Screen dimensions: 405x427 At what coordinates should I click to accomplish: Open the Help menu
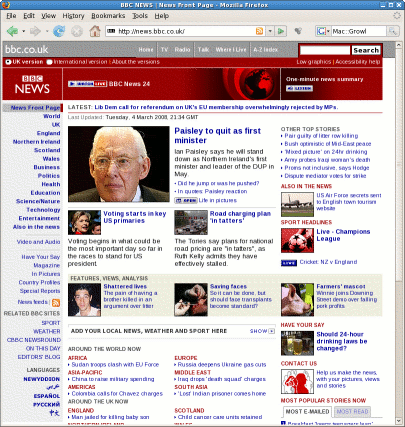coord(162,16)
